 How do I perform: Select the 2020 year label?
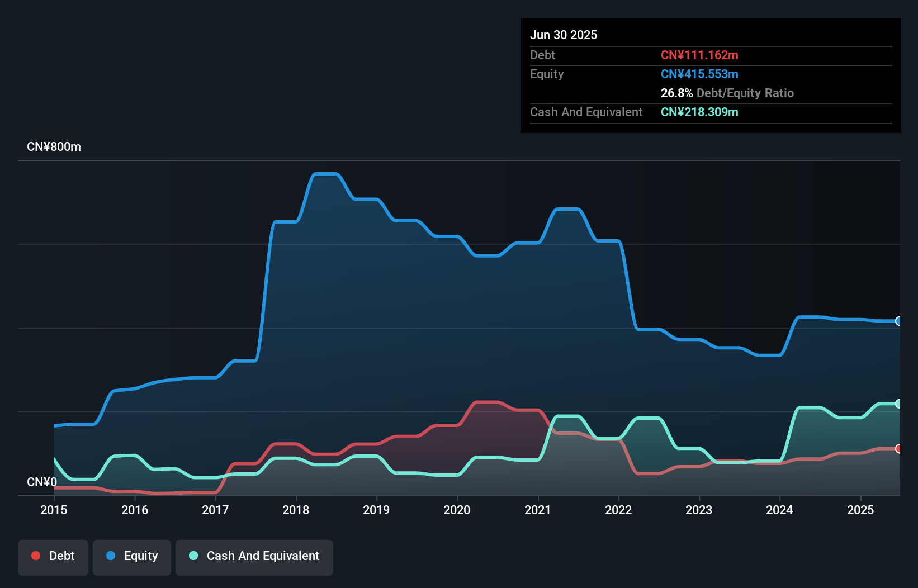[x=457, y=510]
